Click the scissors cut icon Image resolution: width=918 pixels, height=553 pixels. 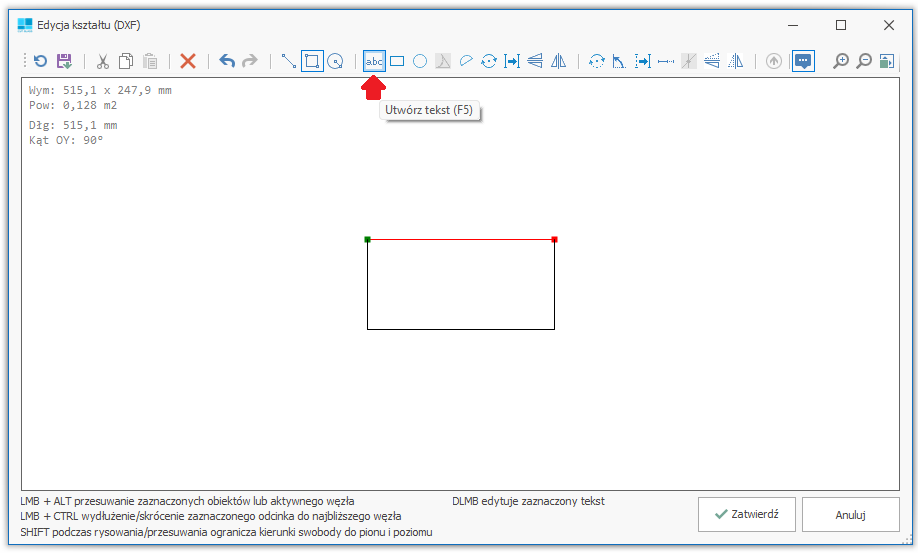[x=103, y=61]
